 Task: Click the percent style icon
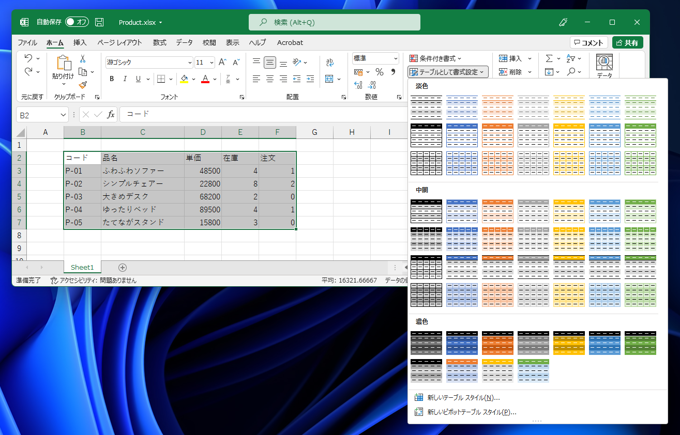click(x=379, y=72)
